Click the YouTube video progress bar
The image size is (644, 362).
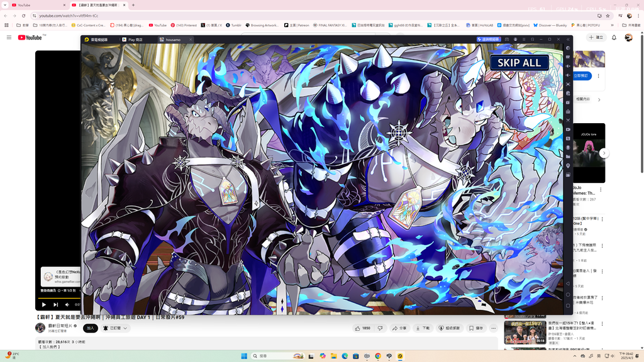tap(59, 298)
